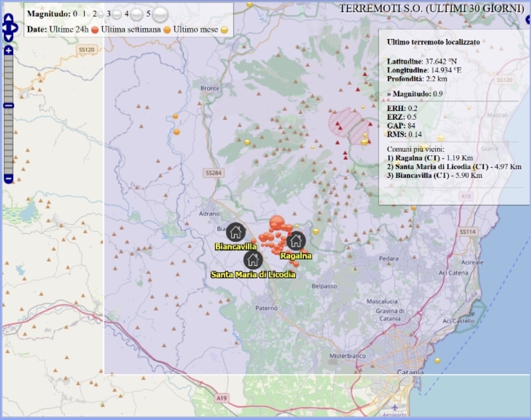531x420 pixels.
Task: Pan the map up with north arrow
Action: point(8,17)
